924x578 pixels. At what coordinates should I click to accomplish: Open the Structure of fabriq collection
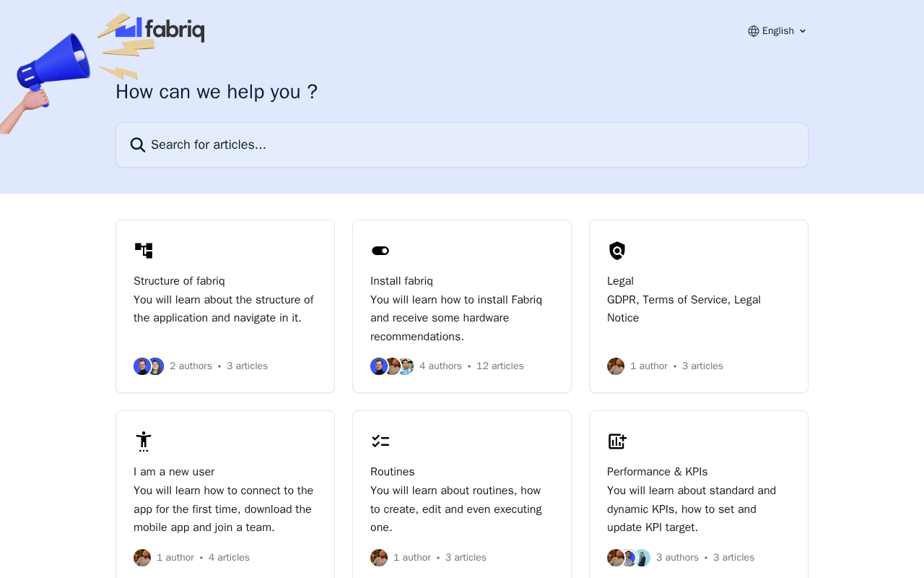tap(179, 281)
